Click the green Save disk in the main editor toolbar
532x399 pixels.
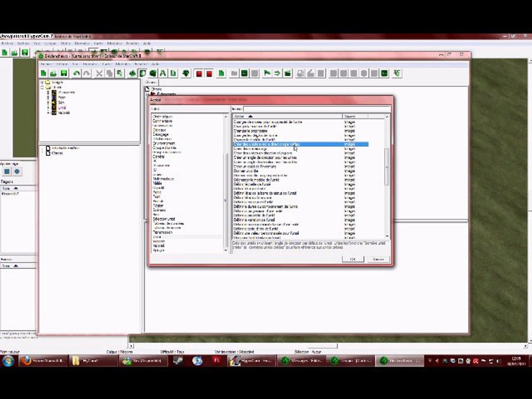click(x=25, y=52)
